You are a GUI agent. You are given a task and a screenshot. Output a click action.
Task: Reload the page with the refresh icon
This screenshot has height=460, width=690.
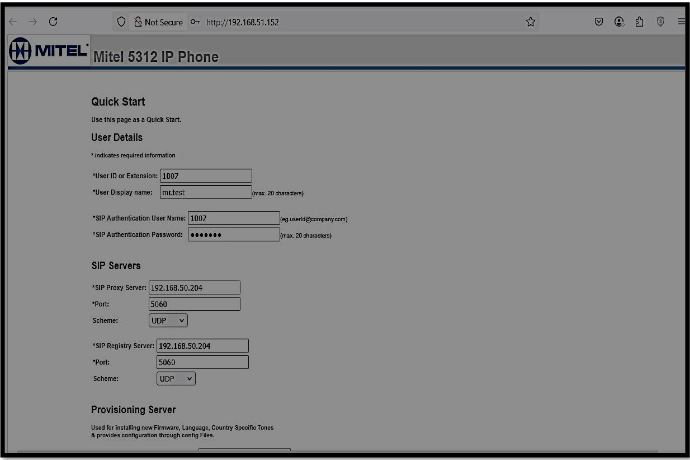pos(53,22)
